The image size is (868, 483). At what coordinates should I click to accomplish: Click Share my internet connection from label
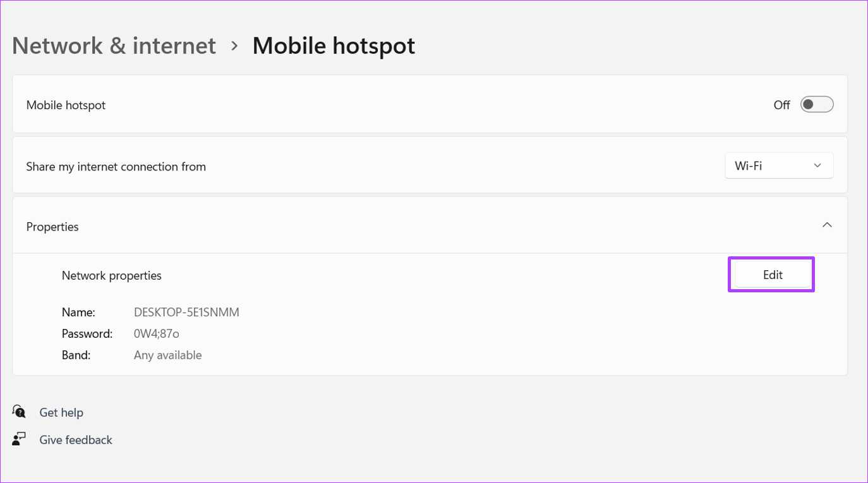pos(116,167)
